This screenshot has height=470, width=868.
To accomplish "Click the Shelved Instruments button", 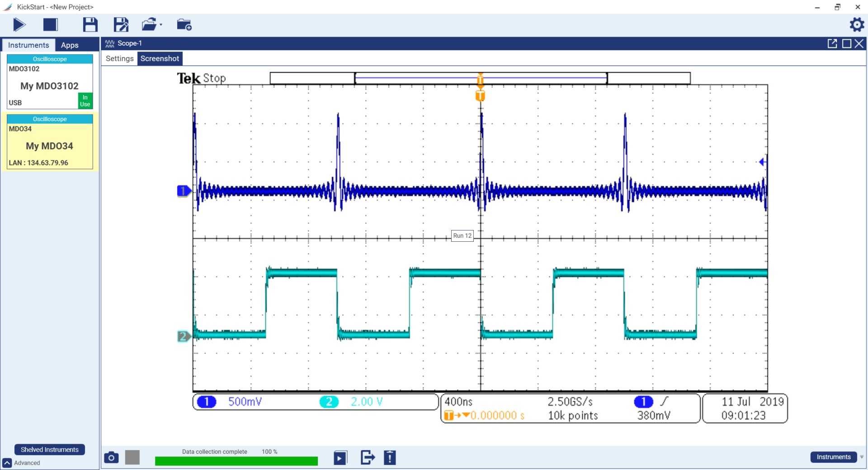I will (x=50, y=450).
